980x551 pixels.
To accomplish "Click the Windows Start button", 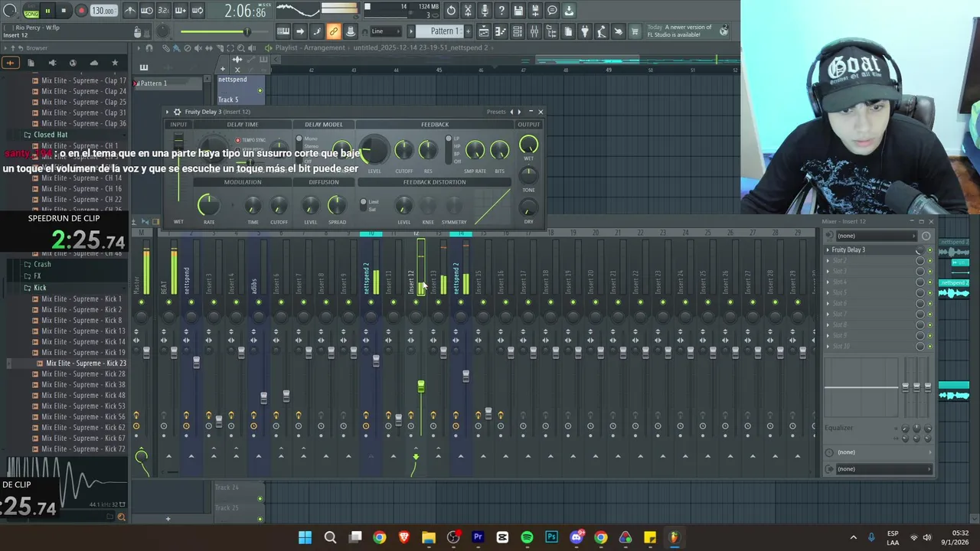I will click(x=305, y=537).
